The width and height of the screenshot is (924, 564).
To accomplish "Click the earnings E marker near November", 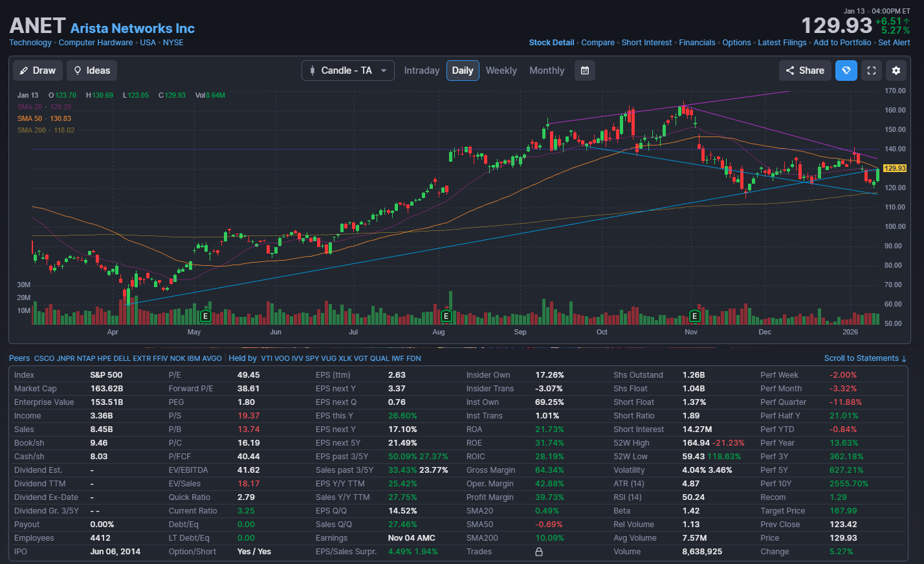I will pyautogui.click(x=694, y=316).
